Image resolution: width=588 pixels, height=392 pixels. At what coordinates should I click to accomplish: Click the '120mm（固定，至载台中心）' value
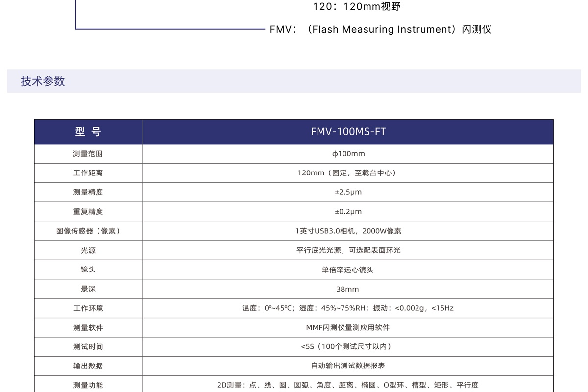tap(348, 173)
